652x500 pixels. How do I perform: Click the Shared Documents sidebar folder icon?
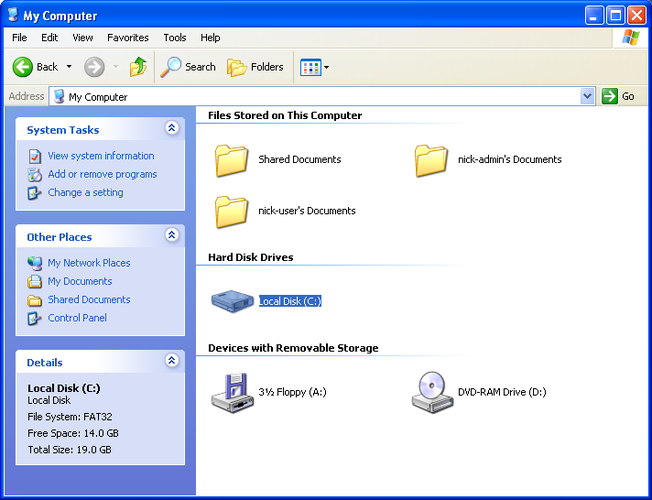(x=35, y=300)
